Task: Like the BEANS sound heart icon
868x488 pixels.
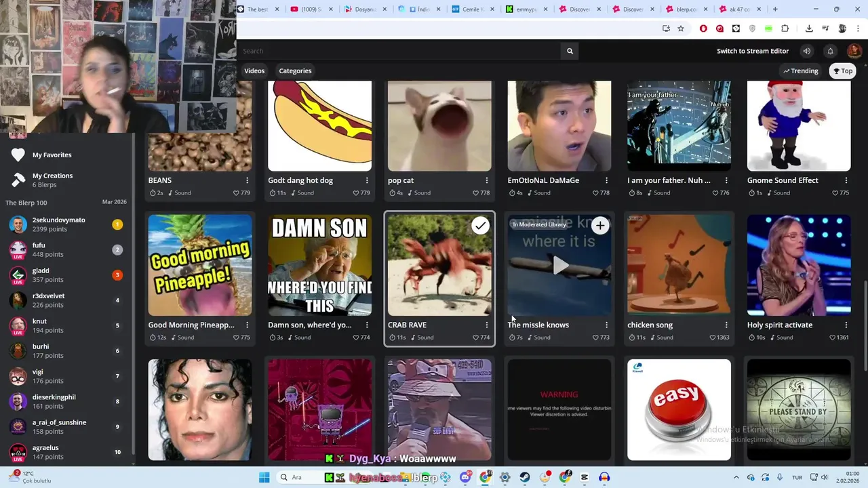Action: 237,193
